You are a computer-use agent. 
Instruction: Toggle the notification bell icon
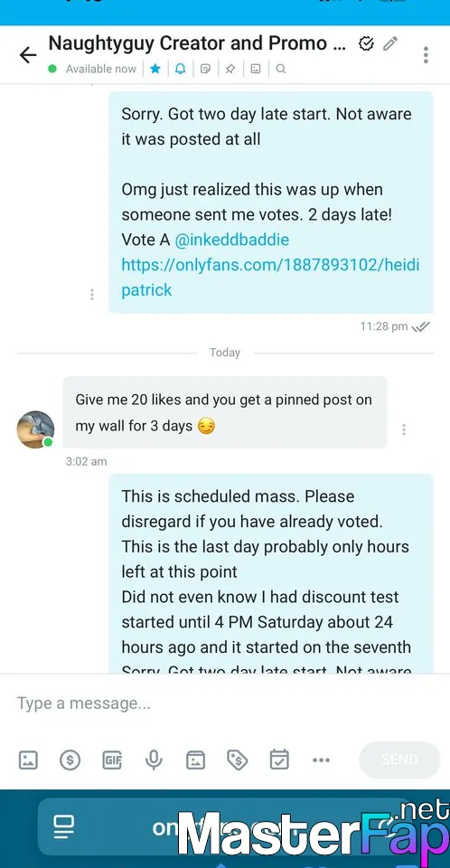[181, 69]
